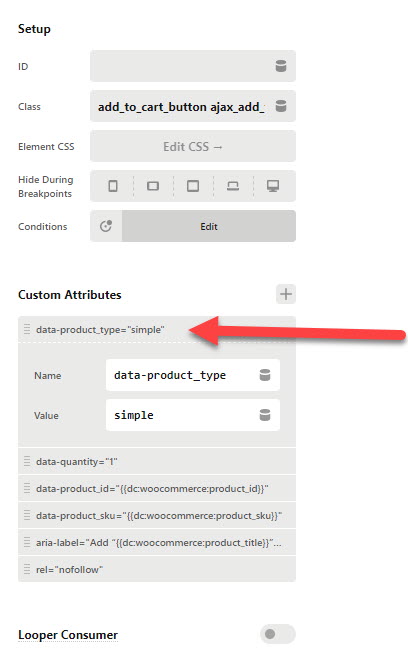Toggle hide on small tablet breakpoint

click(x=153, y=186)
